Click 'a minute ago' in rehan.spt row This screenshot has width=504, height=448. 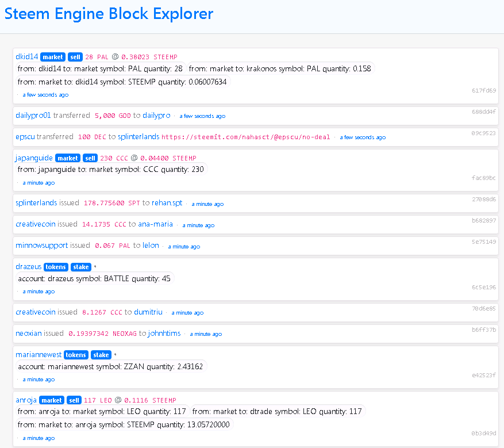pos(207,204)
